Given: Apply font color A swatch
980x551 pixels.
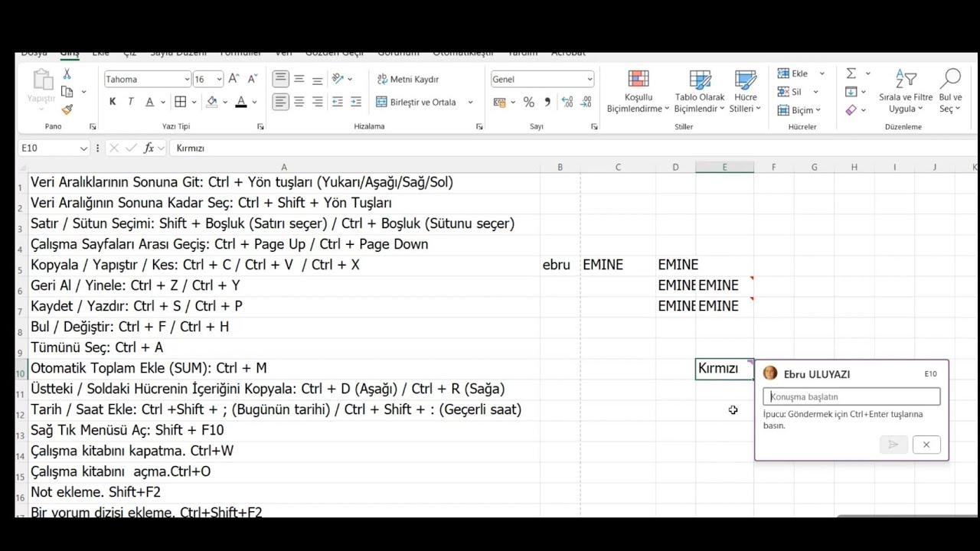Looking at the screenshot, I should pyautogui.click(x=241, y=102).
